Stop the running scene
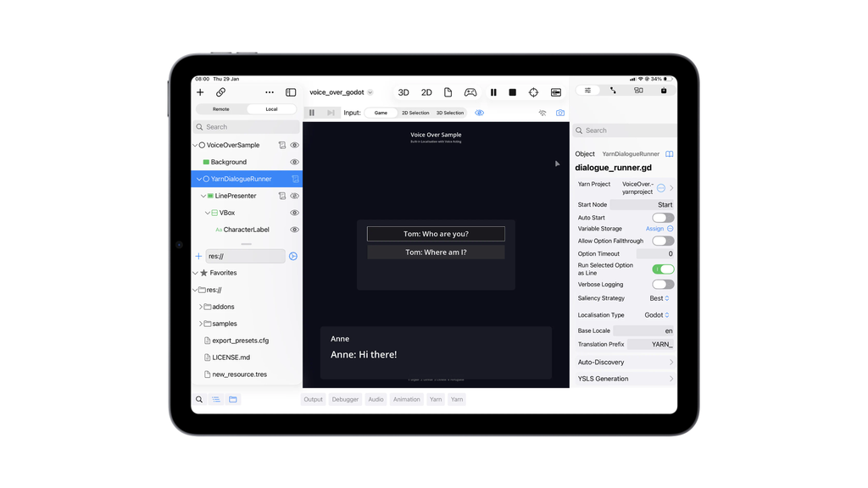This screenshot has height=488, width=868. tap(512, 92)
